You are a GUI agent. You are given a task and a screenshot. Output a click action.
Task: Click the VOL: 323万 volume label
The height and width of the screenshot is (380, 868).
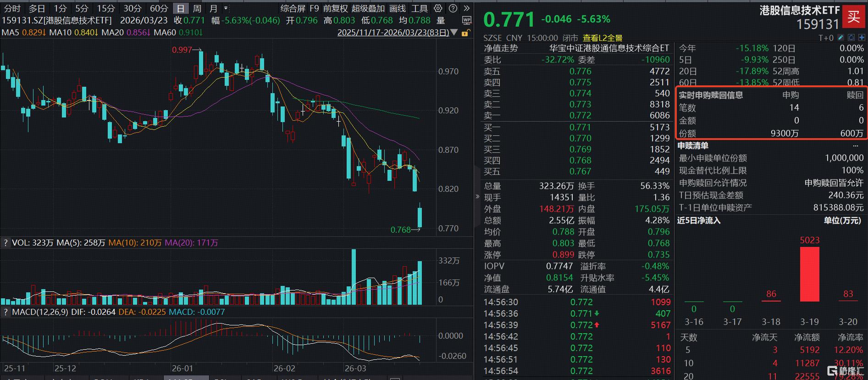pyautogui.click(x=33, y=243)
